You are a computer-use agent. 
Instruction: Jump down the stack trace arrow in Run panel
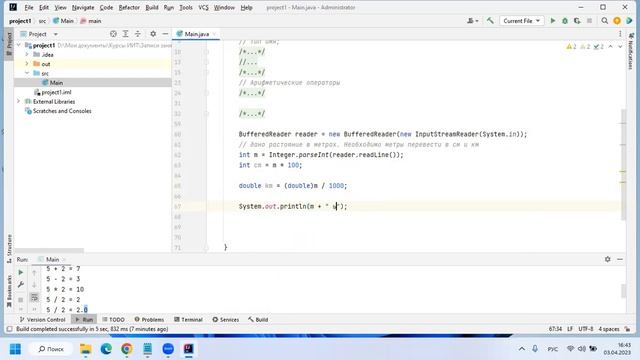coord(34,285)
